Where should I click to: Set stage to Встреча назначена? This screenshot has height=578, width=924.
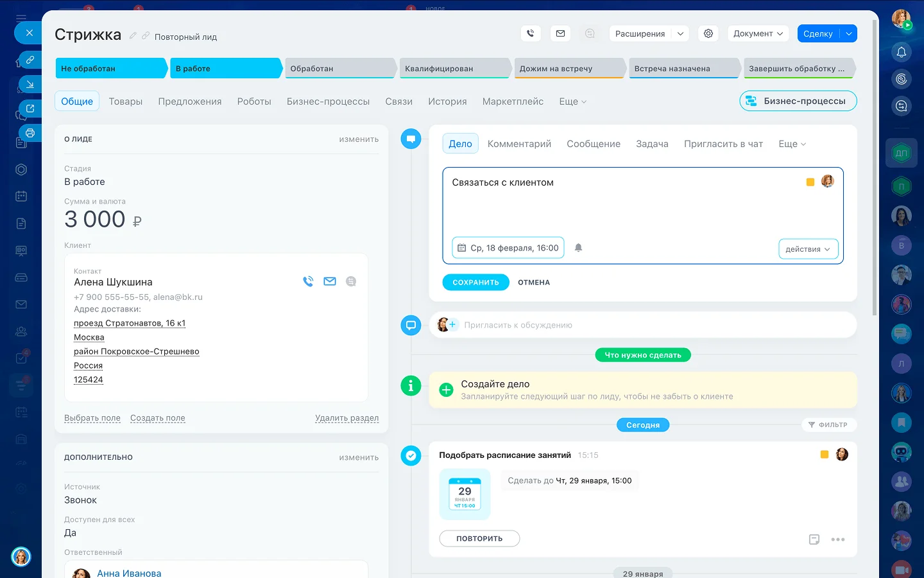[x=684, y=68]
